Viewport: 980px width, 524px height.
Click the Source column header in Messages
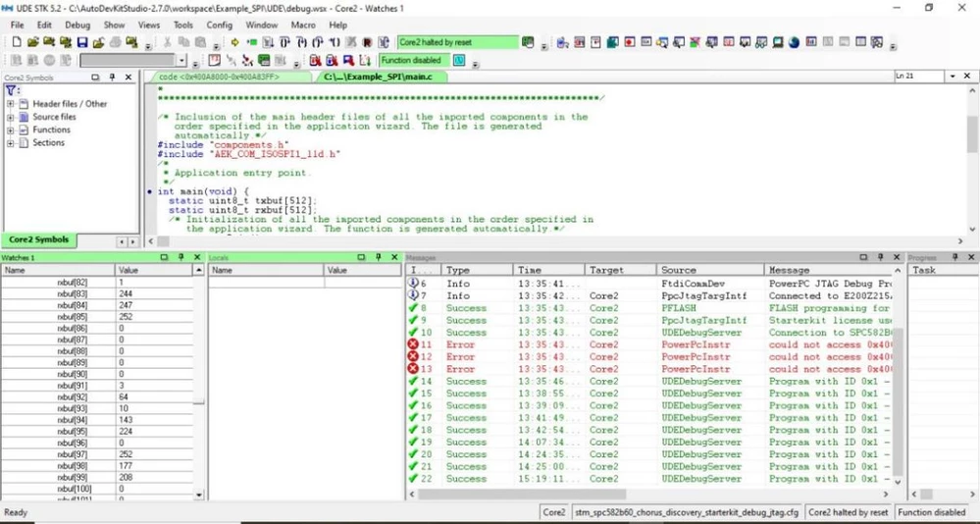(x=710, y=270)
